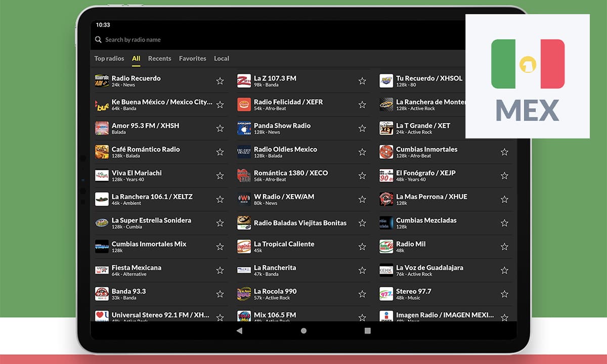607x364 pixels.
Task: Click Radio Recuerdo station logo
Action: [x=102, y=81]
